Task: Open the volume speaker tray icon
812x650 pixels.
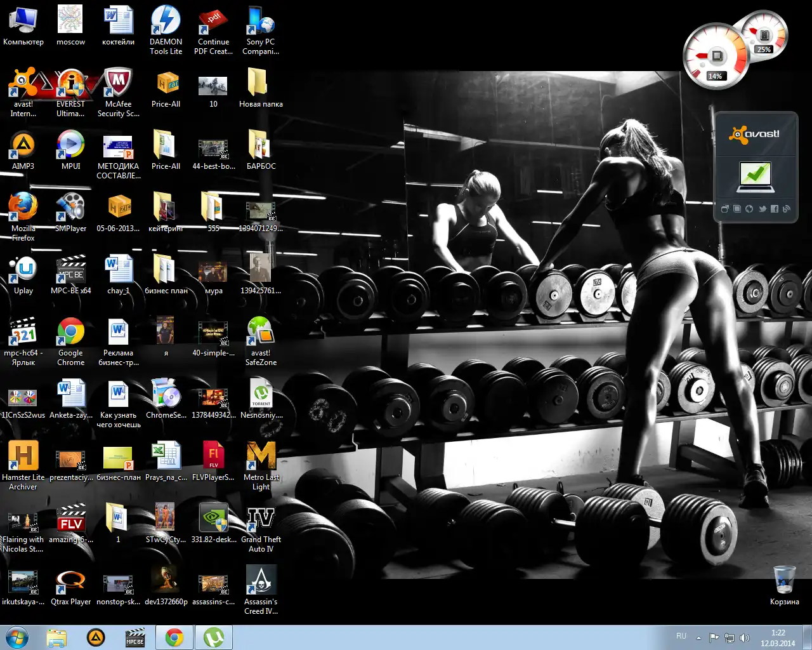Action: (745, 637)
